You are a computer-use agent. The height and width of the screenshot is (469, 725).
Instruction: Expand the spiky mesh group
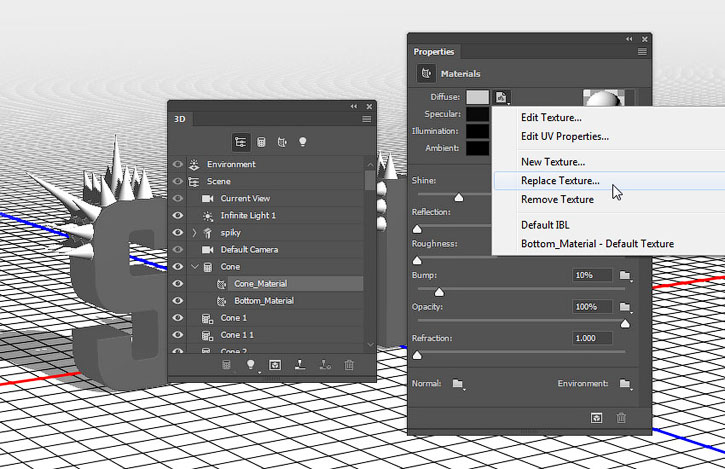(x=195, y=233)
